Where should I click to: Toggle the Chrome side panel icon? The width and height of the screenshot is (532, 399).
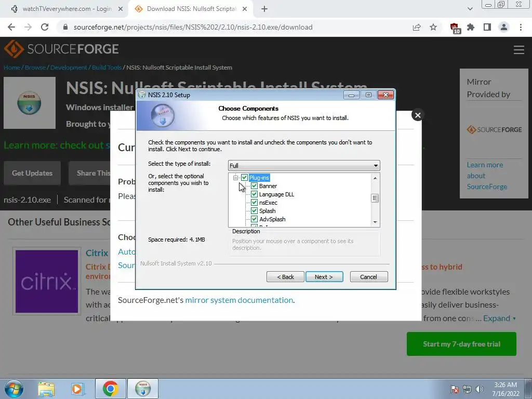487,27
